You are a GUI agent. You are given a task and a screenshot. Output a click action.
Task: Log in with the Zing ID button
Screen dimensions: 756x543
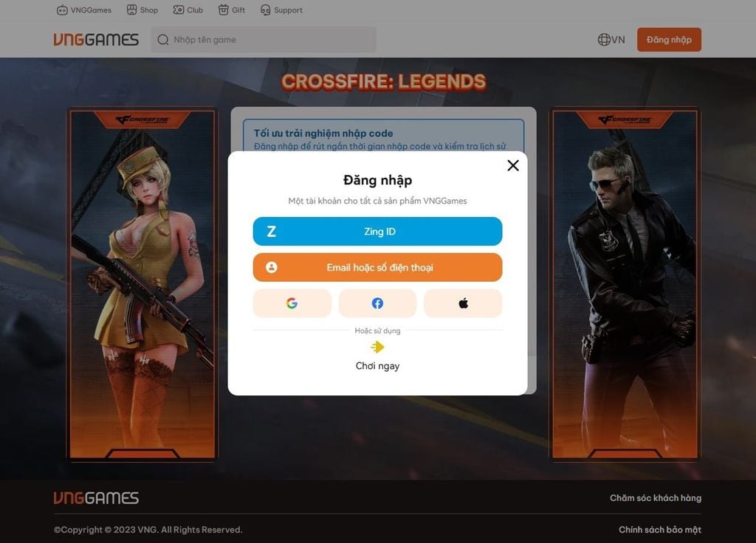pyautogui.click(x=377, y=231)
